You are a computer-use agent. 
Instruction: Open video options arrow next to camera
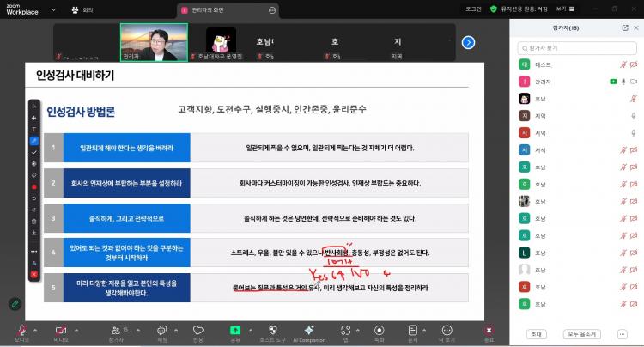pos(76,330)
